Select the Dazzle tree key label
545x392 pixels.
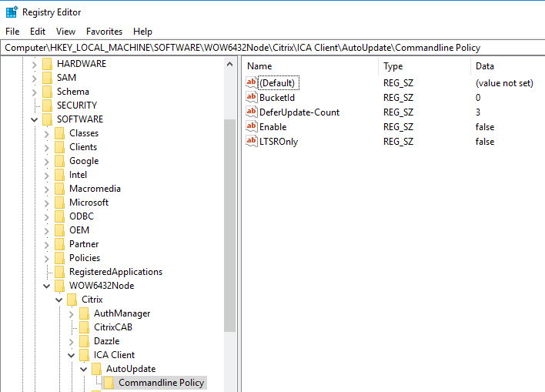click(x=106, y=341)
